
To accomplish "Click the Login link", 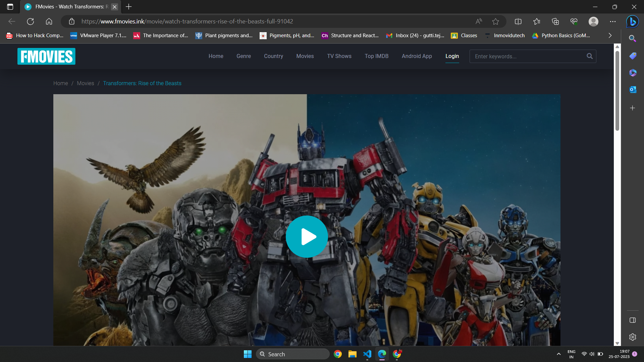I will [x=452, y=56].
